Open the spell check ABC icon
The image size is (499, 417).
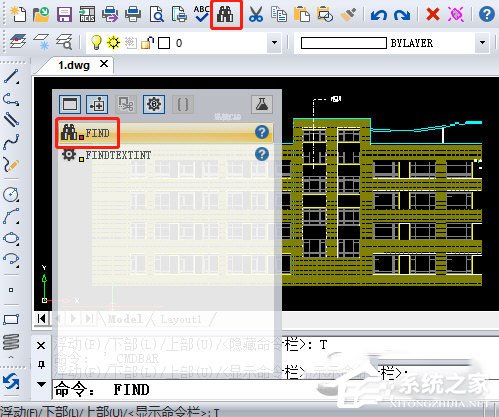click(202, 14)
